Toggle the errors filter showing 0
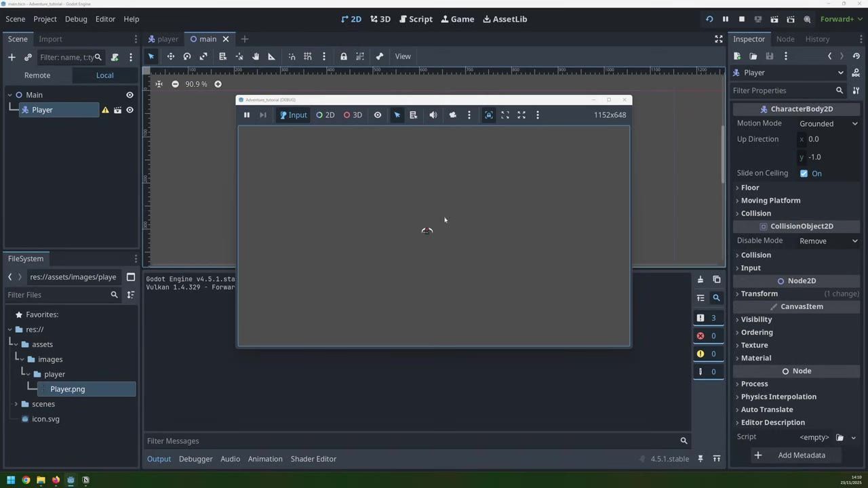 pyautogui.click(x=708, y=335)
